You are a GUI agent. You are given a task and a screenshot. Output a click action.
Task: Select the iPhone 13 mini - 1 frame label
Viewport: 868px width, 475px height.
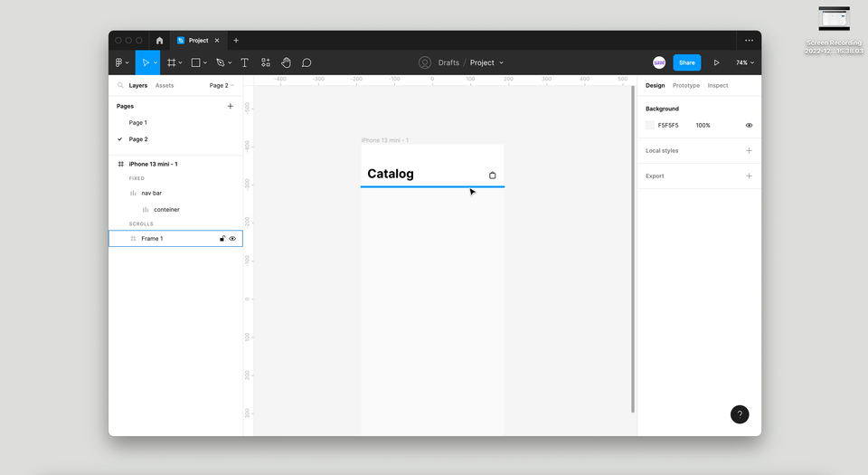pyautogui.click(x=385, y=140)
